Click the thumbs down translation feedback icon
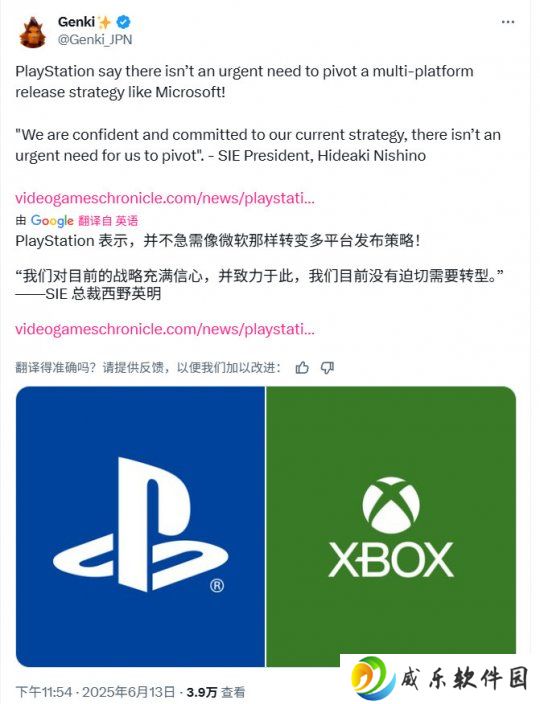The height and width of the screenshot is (704, 540). click(x=327, y=368)
